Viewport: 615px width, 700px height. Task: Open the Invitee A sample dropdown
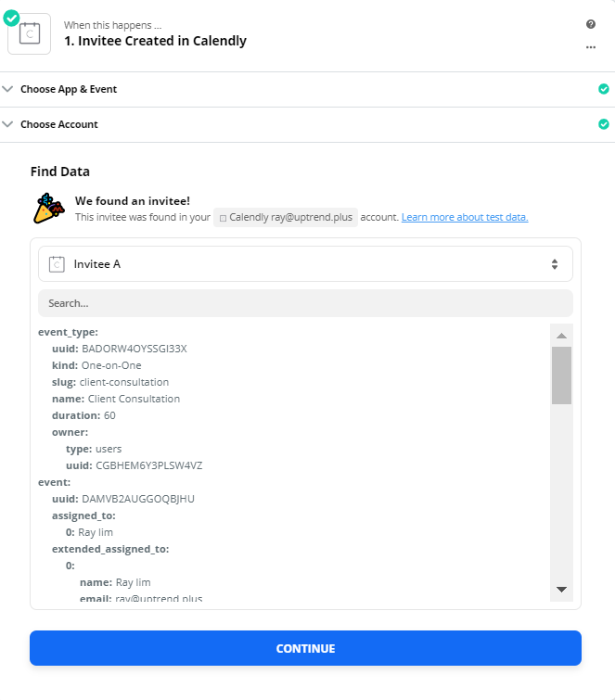pyautogui.click(x=305, y=264)
